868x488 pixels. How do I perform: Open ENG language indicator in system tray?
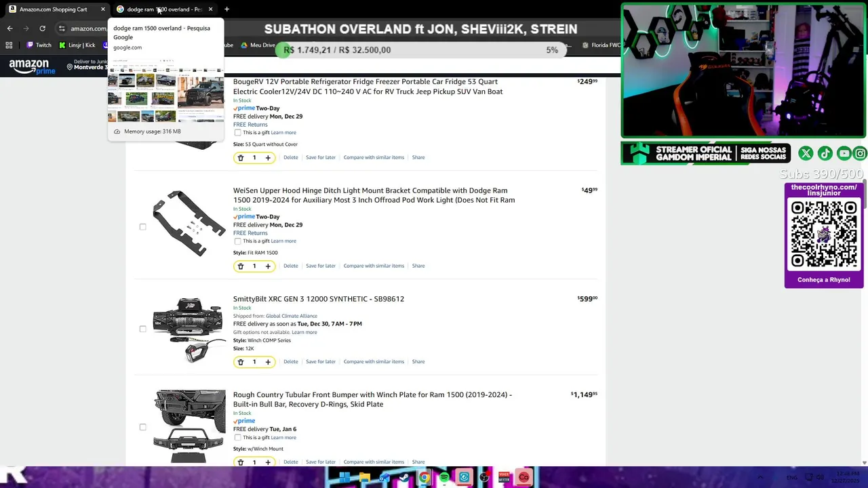tap(792, 478)
